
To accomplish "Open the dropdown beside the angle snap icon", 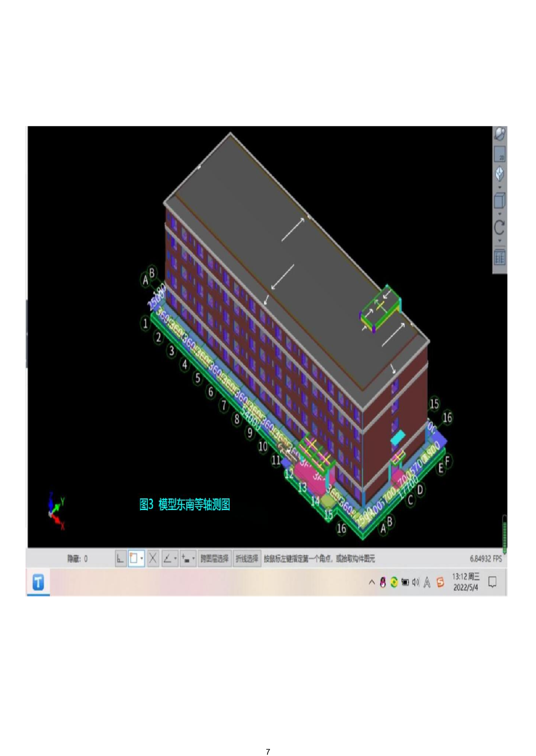I will coord(176,559).
